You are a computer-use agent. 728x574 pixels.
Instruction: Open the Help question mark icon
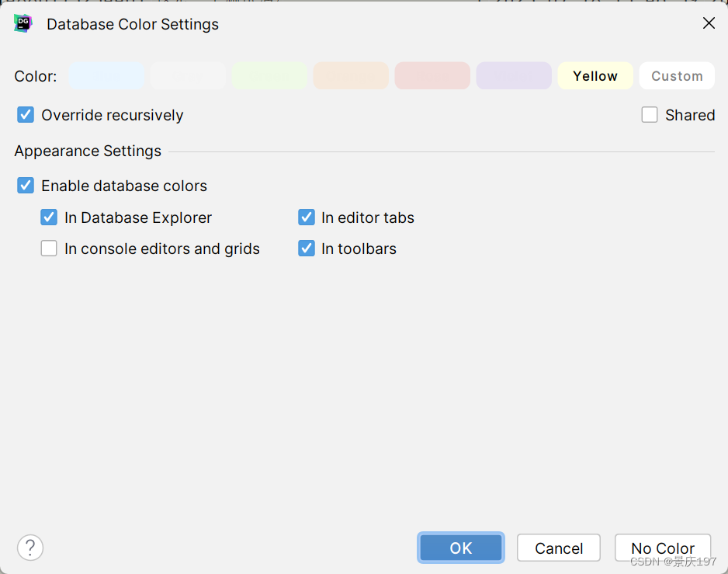tap(30, 548)
